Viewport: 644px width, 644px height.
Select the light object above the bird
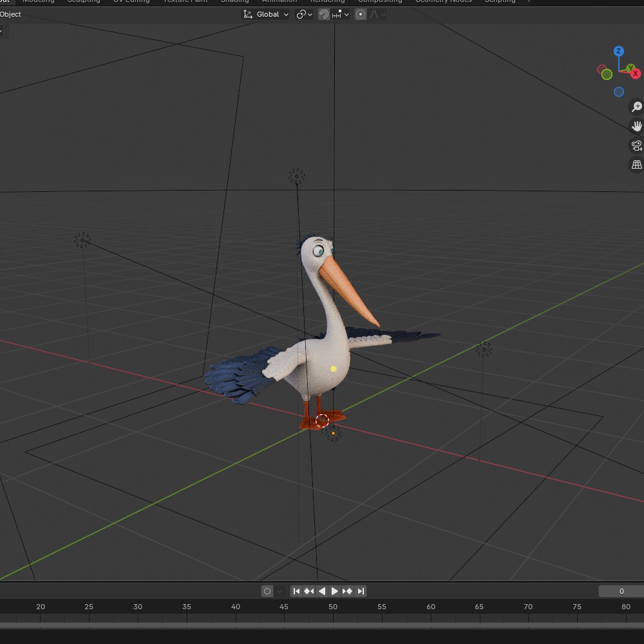(296, 176)
